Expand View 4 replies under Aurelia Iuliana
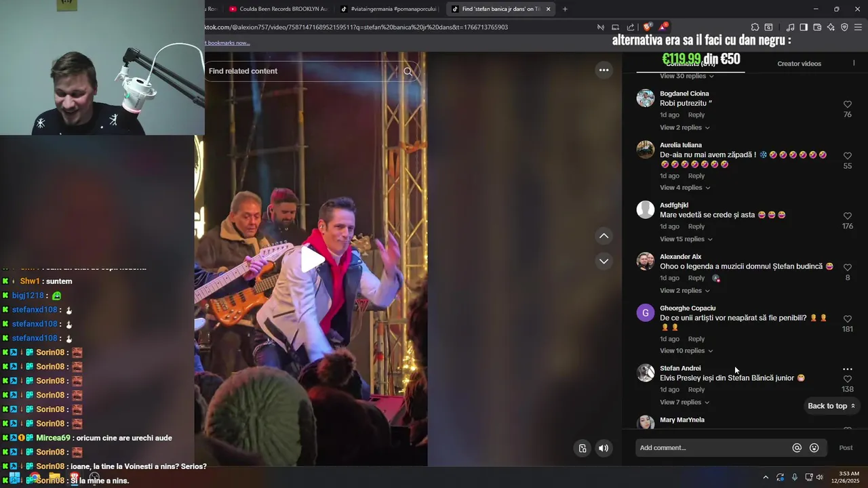 (684, 188)
